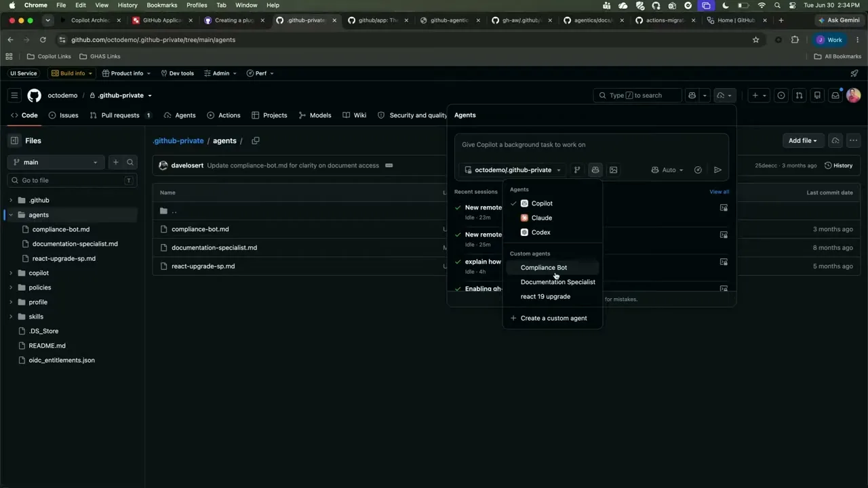Image resolution: width=868 pixels, height=488 pixels.
Task: Switch to the Projects tab
Action: [x=269, y=115]
